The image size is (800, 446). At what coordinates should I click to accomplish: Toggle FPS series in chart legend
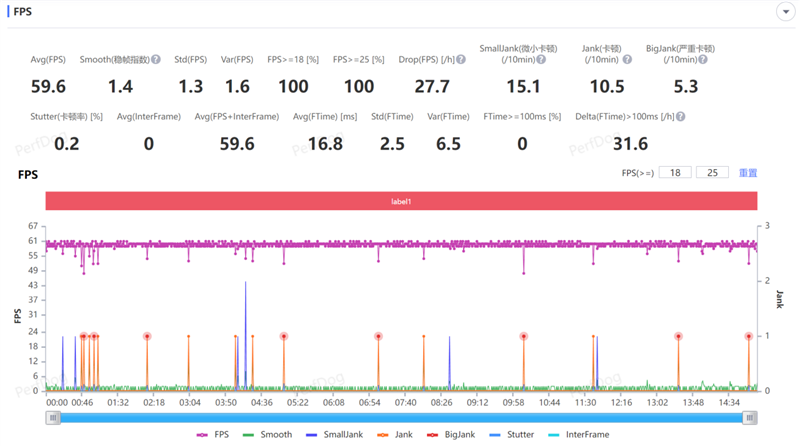(213, 434)
